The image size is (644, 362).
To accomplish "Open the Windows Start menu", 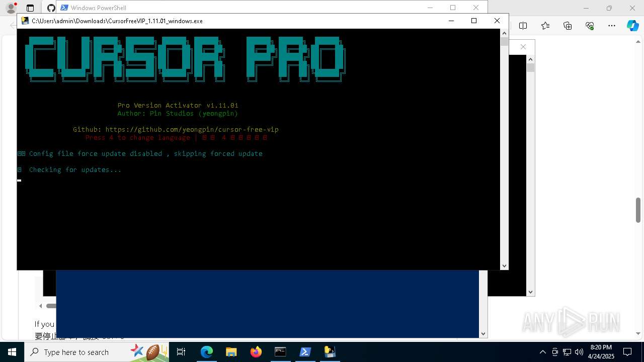I will pyautogui.click(x=12, y=352).
